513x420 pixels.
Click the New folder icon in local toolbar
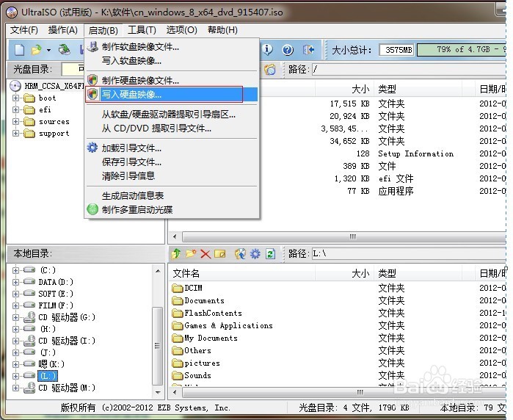pyautogui.click(x=191, y=254)
